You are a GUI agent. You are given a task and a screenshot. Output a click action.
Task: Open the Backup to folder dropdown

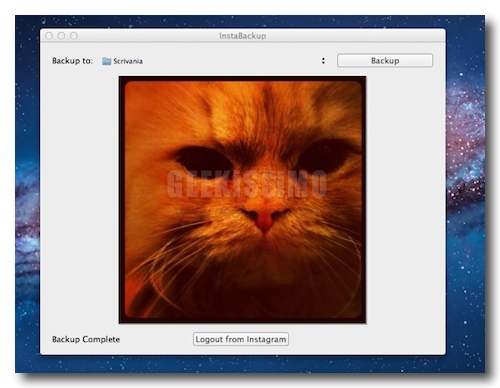(213, 61)
